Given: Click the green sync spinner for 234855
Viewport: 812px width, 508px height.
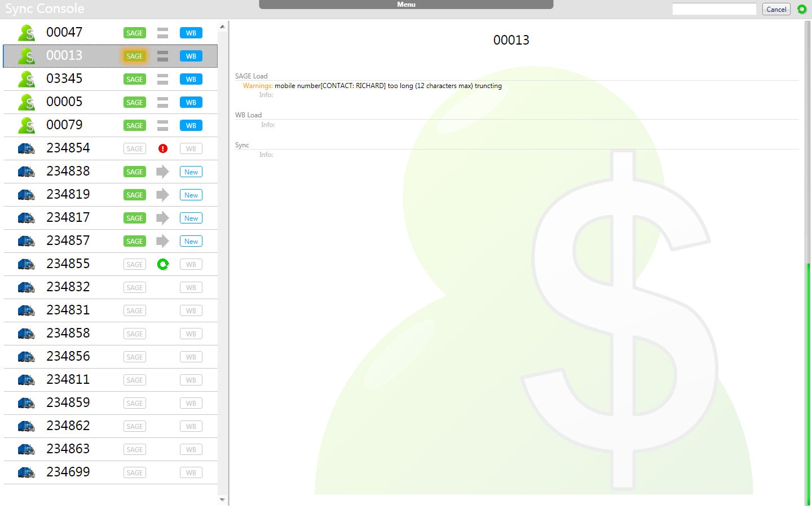Looking at the screenshot, I should (163, 264).
